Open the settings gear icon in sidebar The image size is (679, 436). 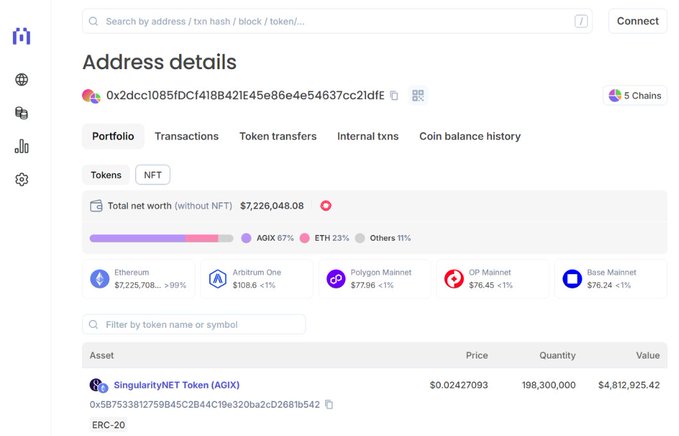(22, 179)
